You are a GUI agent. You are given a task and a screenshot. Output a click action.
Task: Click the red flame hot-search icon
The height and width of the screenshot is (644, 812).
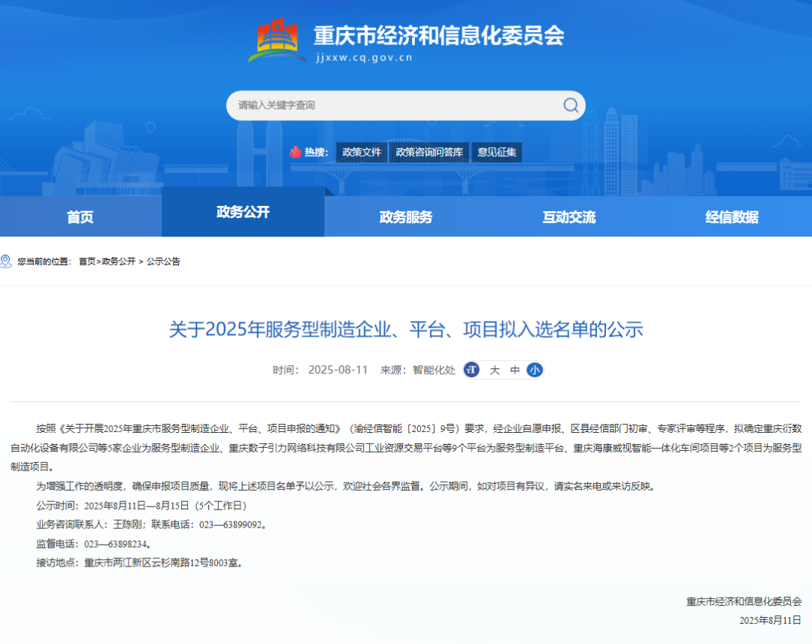click(295, 152)
